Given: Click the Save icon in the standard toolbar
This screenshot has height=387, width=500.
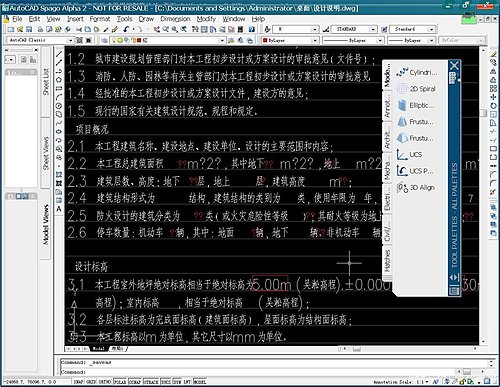Looking at the screenshot, I should 29,29.
